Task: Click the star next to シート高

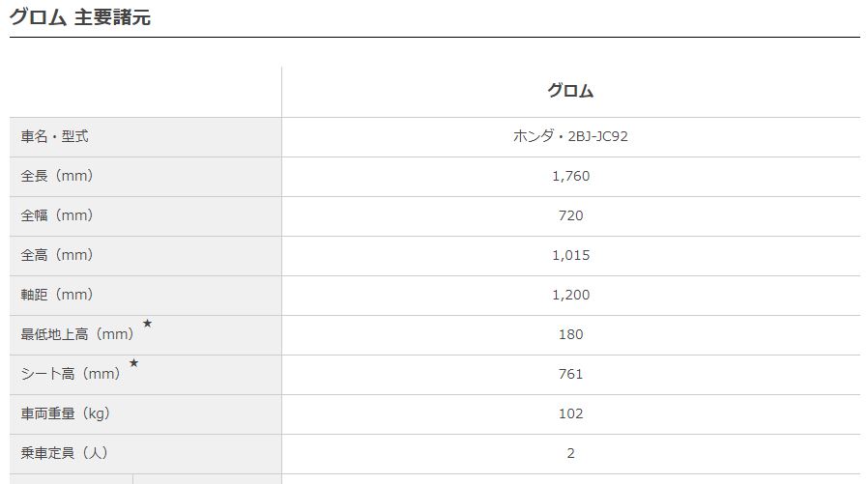Action: pos(133,363)
